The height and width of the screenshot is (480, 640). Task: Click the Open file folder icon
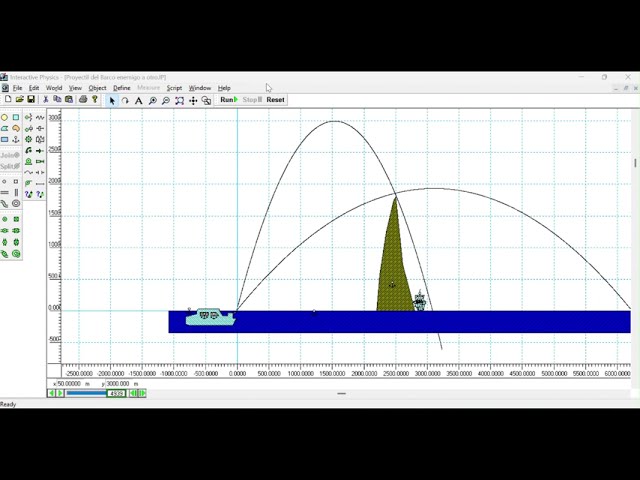coord(19,99)
